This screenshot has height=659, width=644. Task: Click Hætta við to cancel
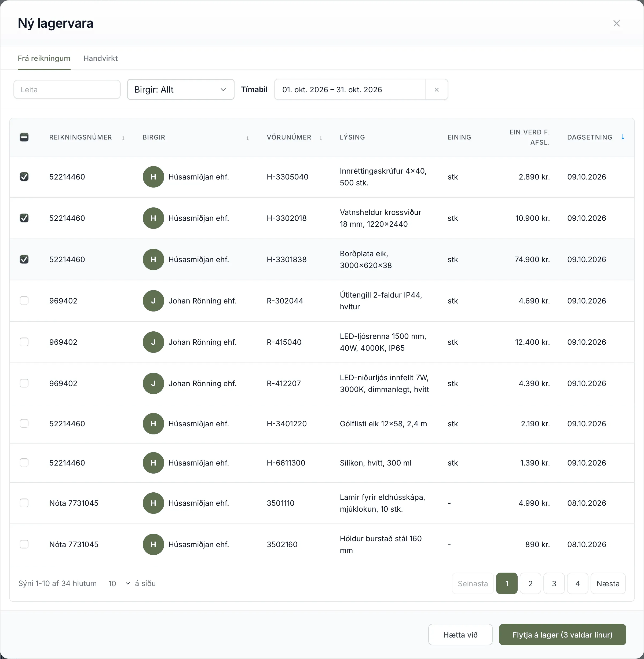460,635
